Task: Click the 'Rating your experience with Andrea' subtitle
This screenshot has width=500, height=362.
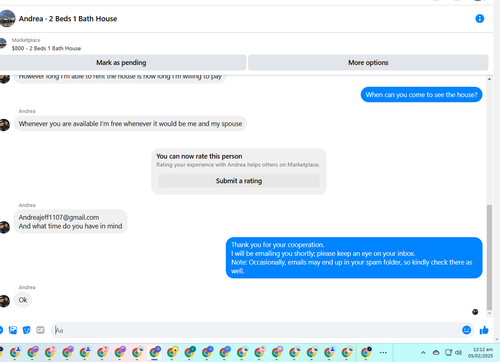Action: point(238,165)
